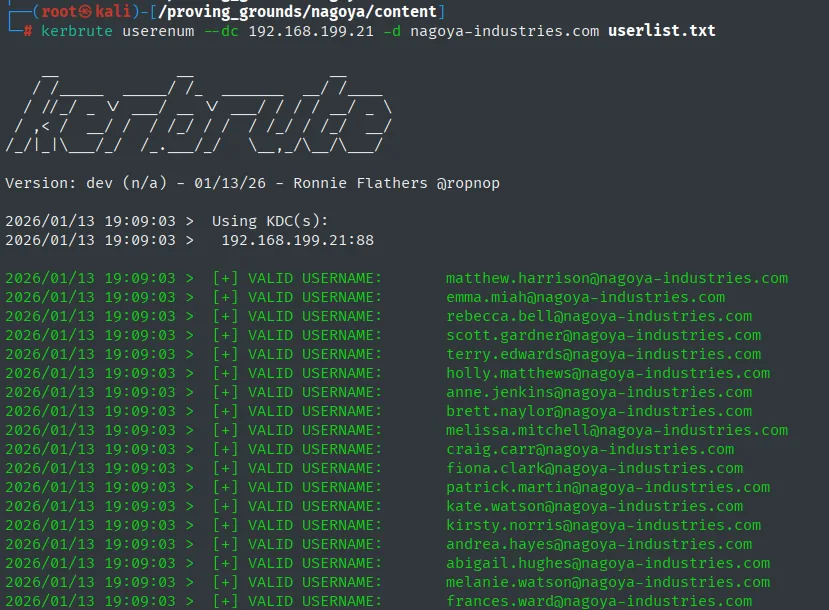Click emma.miah@nagoya-industries.com username
This screenshot has width=829, height=610.
click(x=585, y=297)
